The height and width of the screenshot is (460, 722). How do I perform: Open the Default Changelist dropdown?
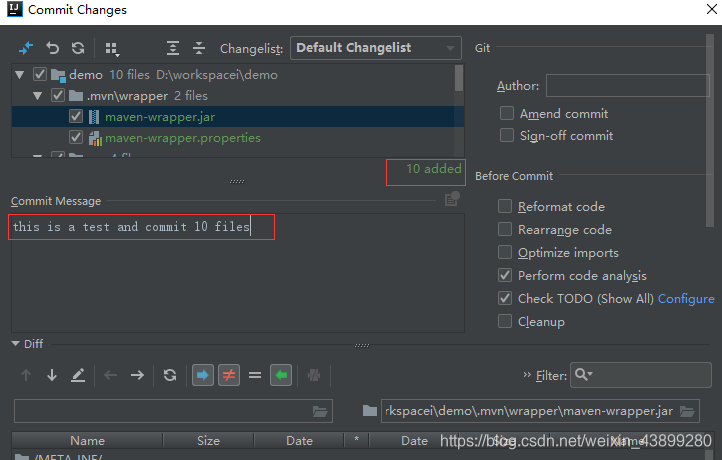coord(376,48)
